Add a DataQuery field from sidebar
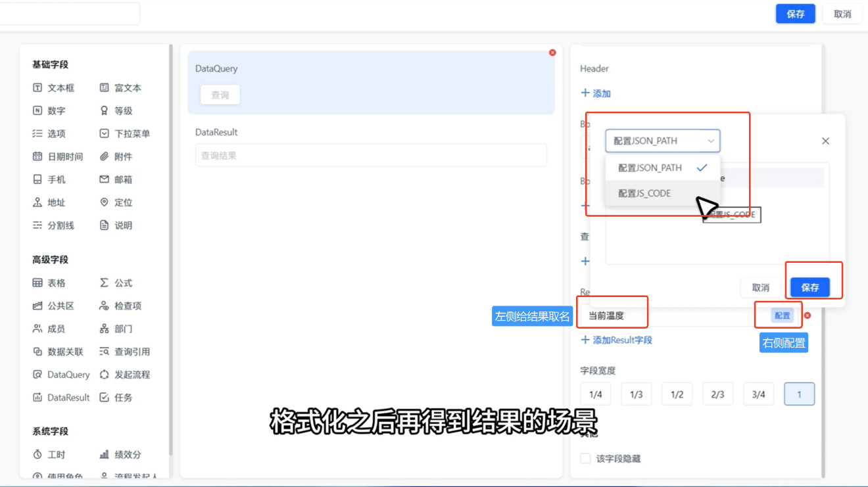The width and height of the screenshot is (868, 487). (x=61, y=375)
